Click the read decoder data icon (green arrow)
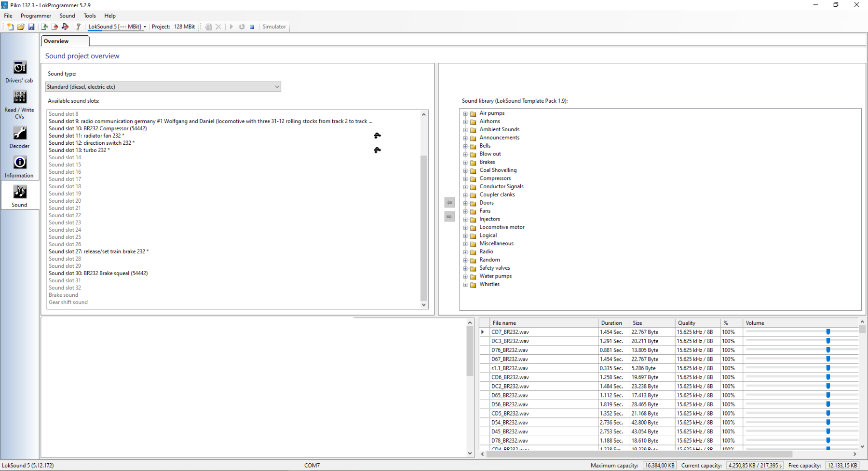Viewport: 868px width, 471px height. coord(44,27)
